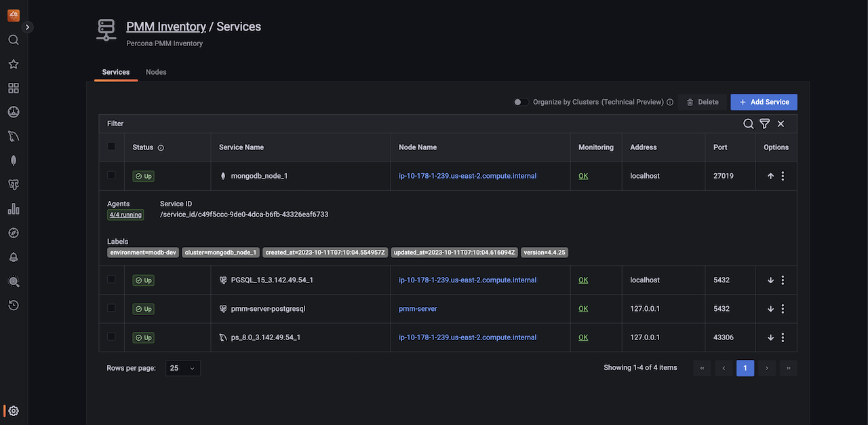Viewport: 868px width, 425px height.
Task: Open the Rows per page dropdown
Action: 182,368
